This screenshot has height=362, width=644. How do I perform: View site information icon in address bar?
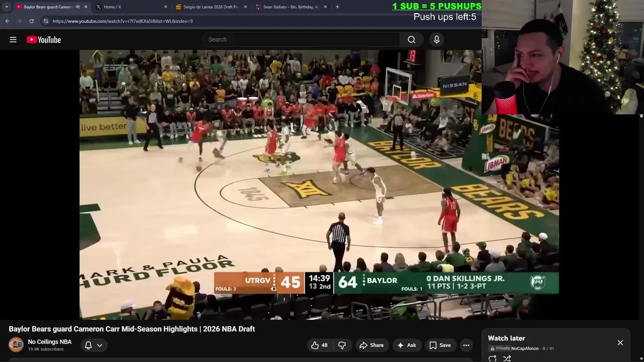(46, 21)
